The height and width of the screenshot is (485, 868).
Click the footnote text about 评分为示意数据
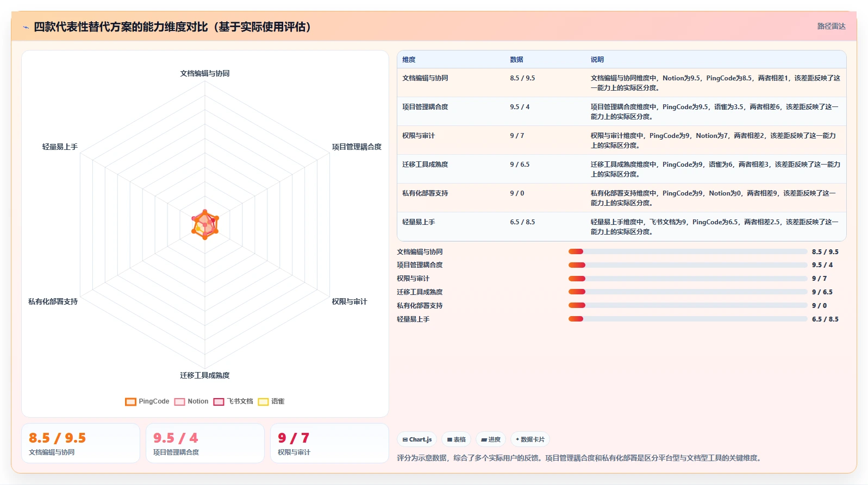click(x=580, y=458)
